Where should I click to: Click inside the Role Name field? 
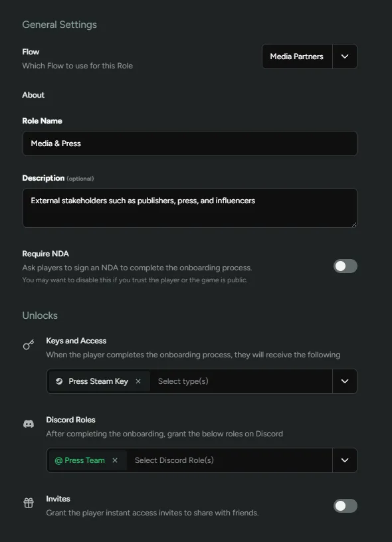click(189, 143)
